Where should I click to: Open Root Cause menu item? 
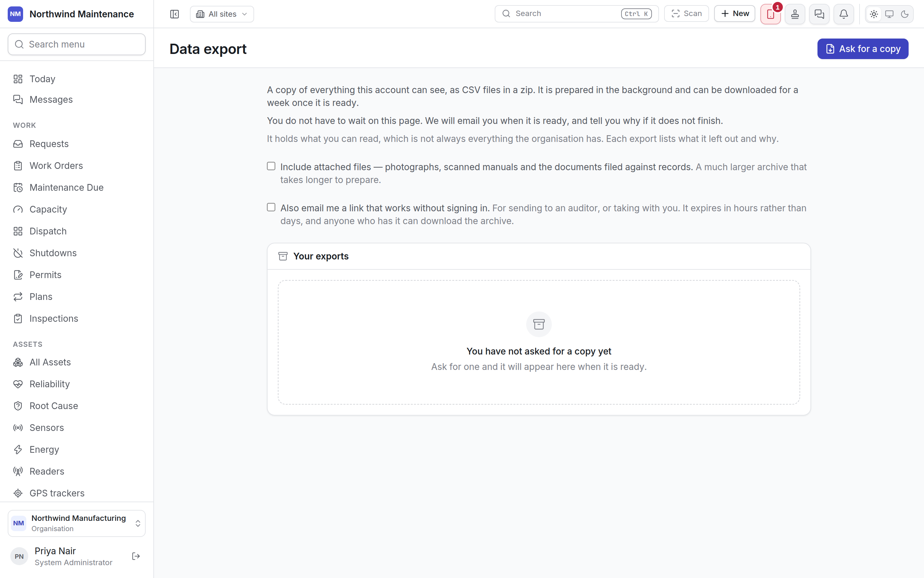coord(77,406)
